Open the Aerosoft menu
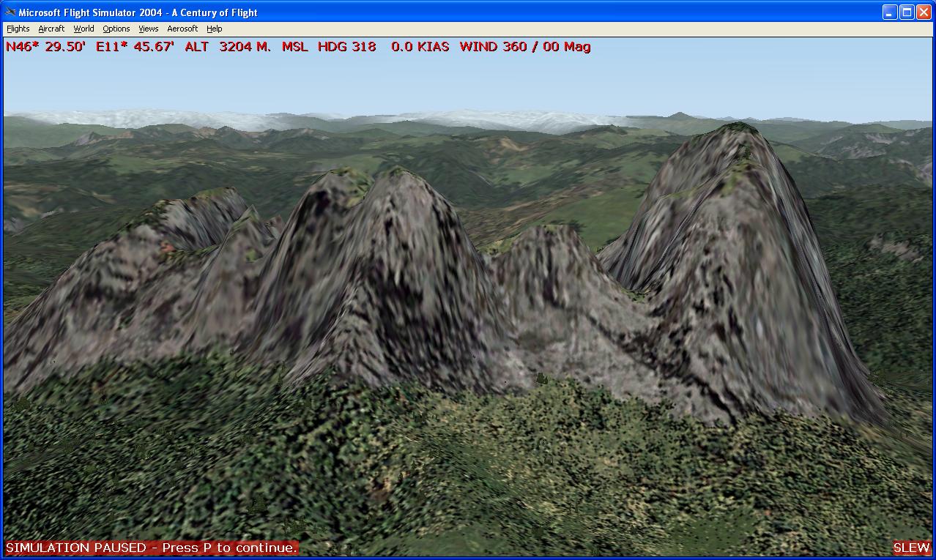Screen dimensions: 936x560 point(182,29)
